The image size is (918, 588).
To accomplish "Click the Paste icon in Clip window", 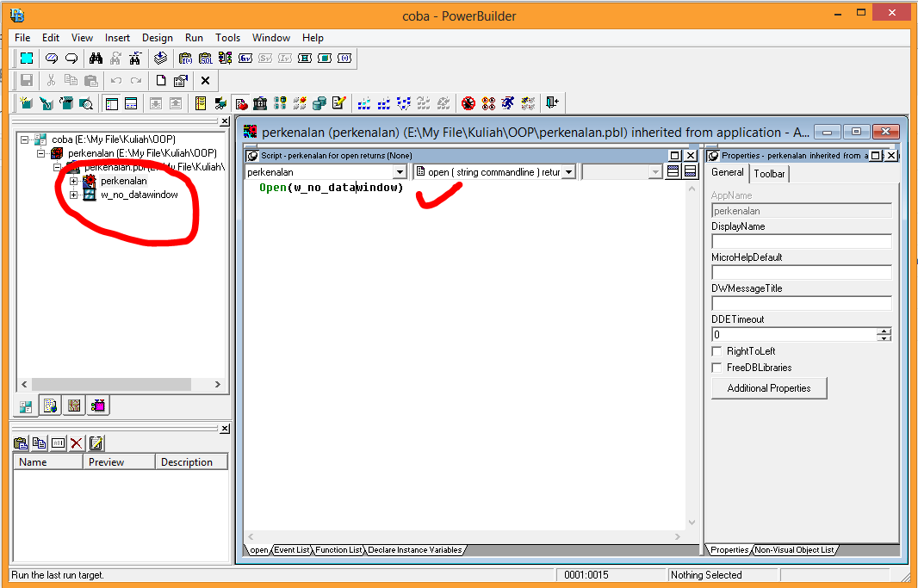I will tap(21, 443).
